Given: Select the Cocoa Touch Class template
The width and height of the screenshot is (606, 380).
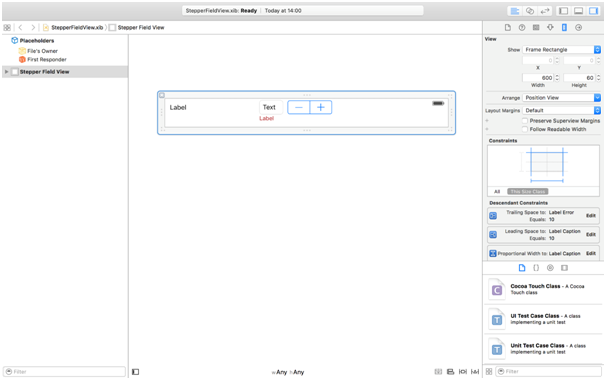Looking at the screenshot, I should pos(543,290).
